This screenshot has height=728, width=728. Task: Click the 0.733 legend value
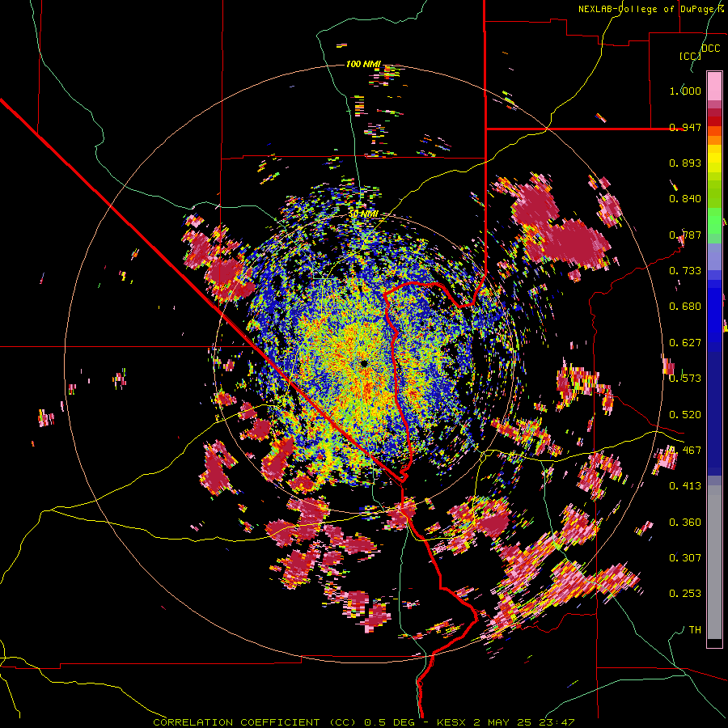click(x=685, y=271)
